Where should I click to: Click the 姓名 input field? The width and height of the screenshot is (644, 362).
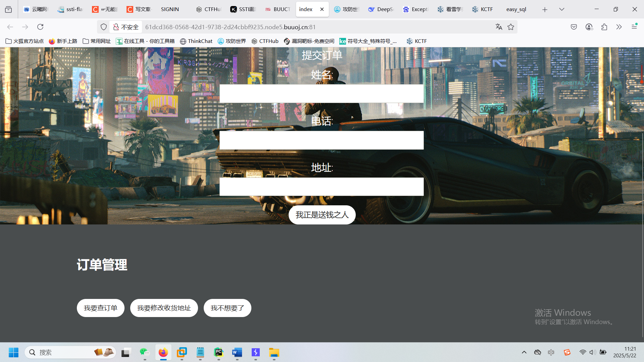pos(321,94)
